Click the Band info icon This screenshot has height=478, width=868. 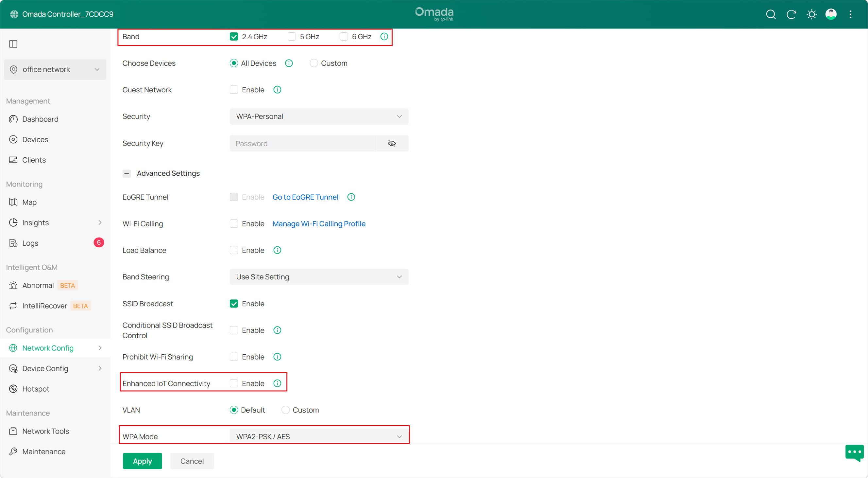[384, 36]
